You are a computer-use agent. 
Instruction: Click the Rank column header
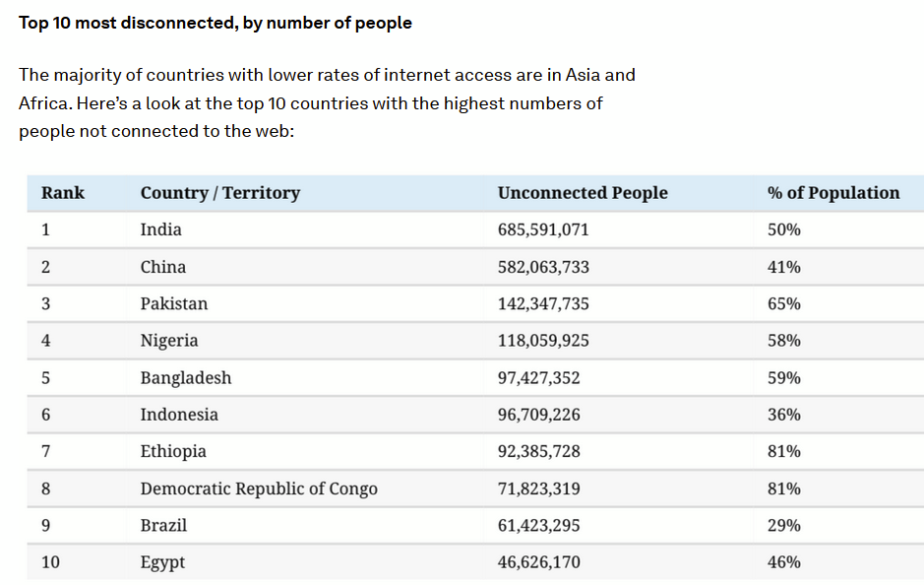(x=63, y=193)
